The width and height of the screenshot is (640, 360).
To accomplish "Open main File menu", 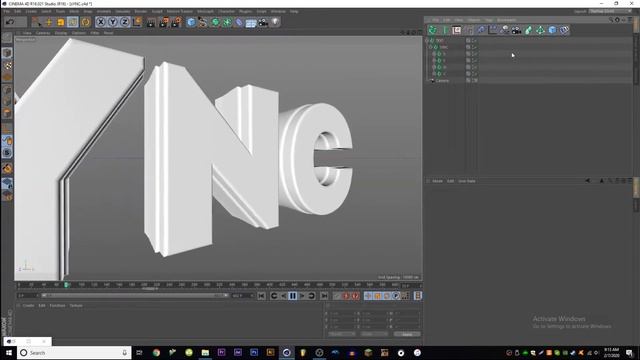I will 7,11.
